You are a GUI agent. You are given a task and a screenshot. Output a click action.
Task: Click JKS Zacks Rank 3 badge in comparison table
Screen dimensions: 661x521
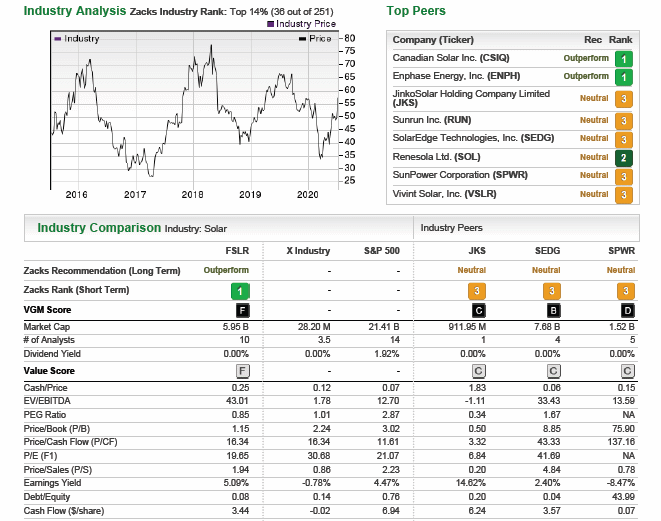click(477, 291)
